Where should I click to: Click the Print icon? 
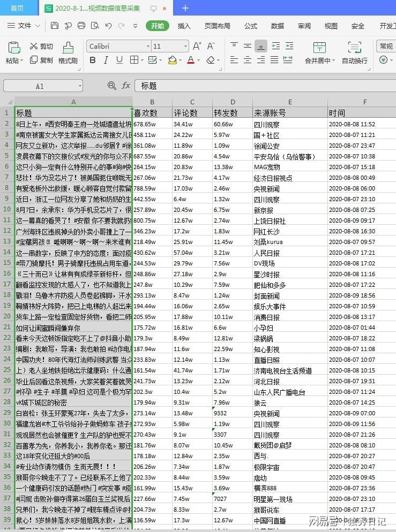point(81,26)
